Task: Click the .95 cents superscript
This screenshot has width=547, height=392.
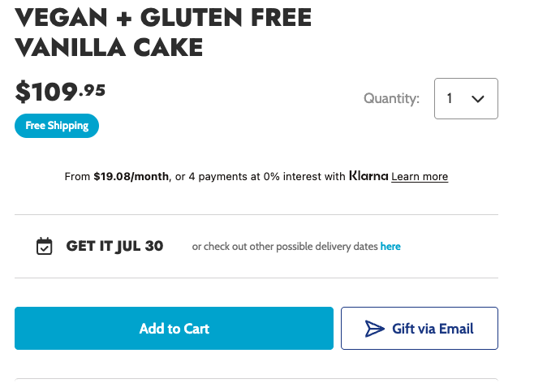Action: click(93, 90)
